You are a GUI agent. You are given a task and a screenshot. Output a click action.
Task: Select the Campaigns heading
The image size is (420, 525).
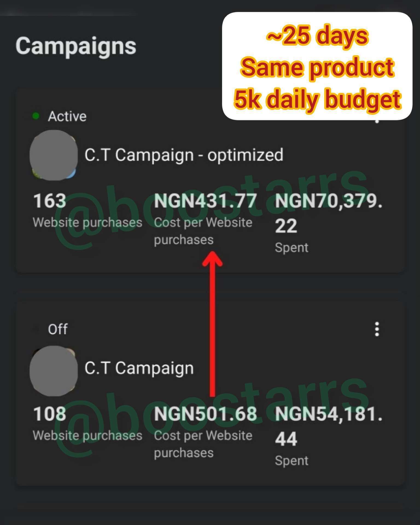[76, 46]
